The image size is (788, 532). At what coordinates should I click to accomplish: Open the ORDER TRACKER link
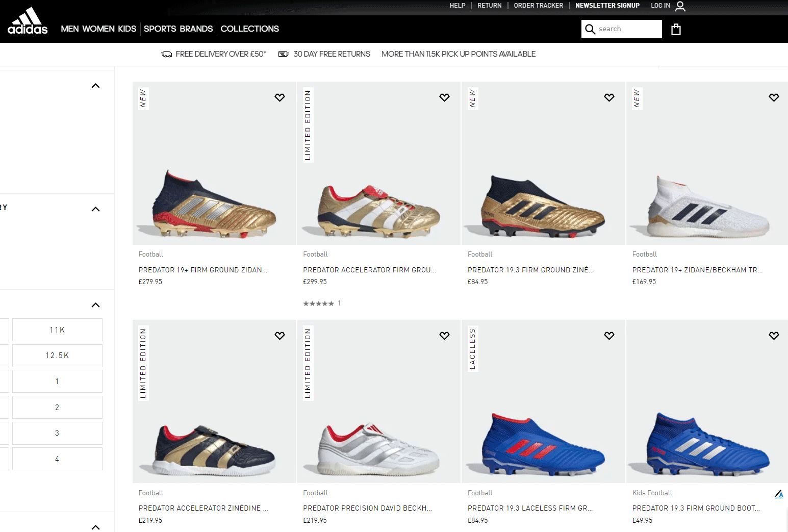(x=539, y=6)
